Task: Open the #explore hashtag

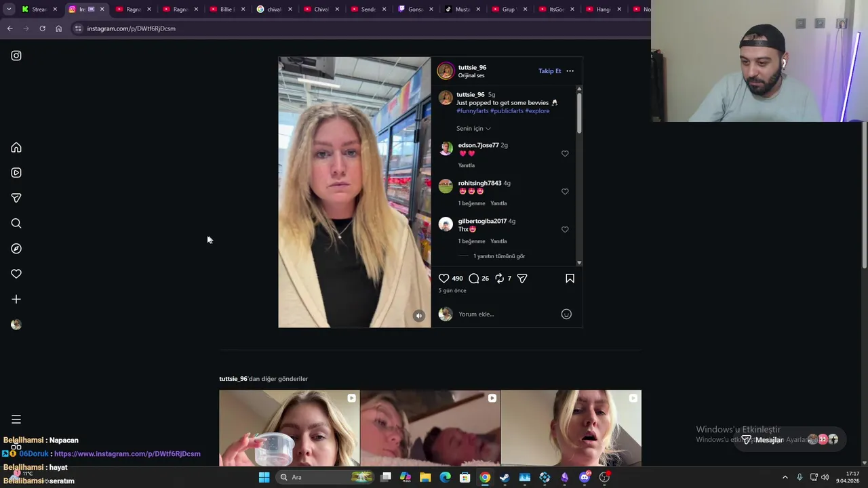Action: (537, 111)
